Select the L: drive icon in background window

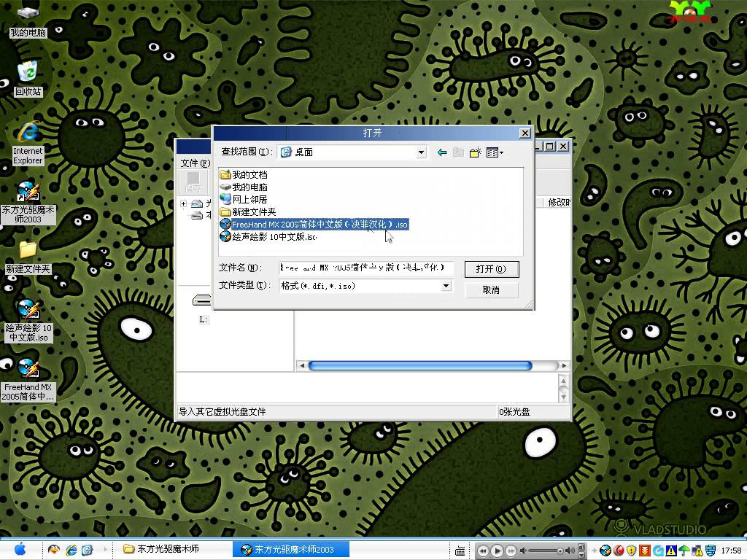202,308
